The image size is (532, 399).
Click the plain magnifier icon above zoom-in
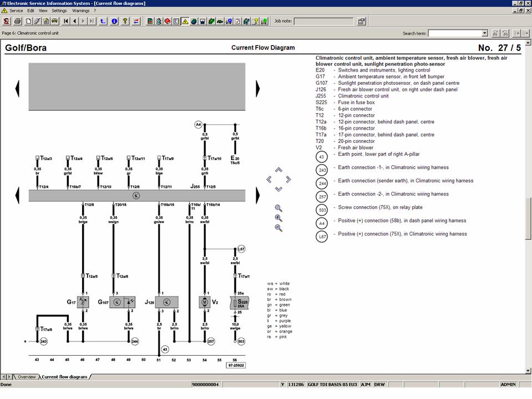(279, 208)
